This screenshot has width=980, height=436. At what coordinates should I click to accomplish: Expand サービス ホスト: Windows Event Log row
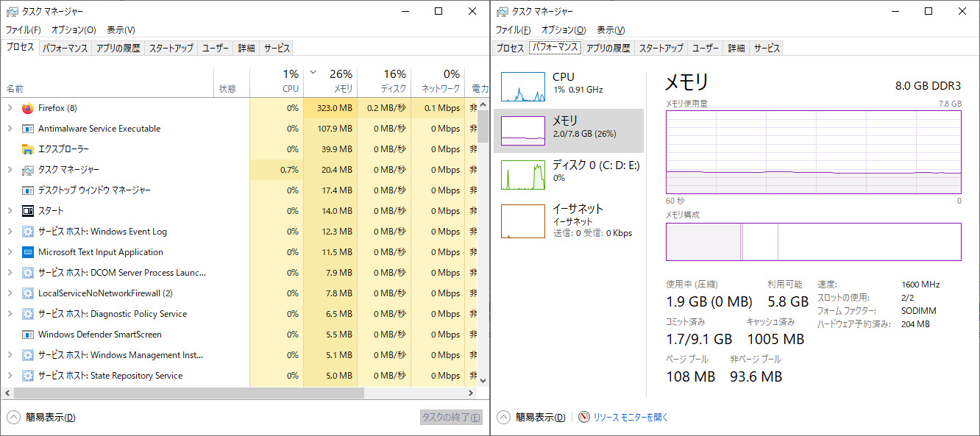(x=10, y=232)
